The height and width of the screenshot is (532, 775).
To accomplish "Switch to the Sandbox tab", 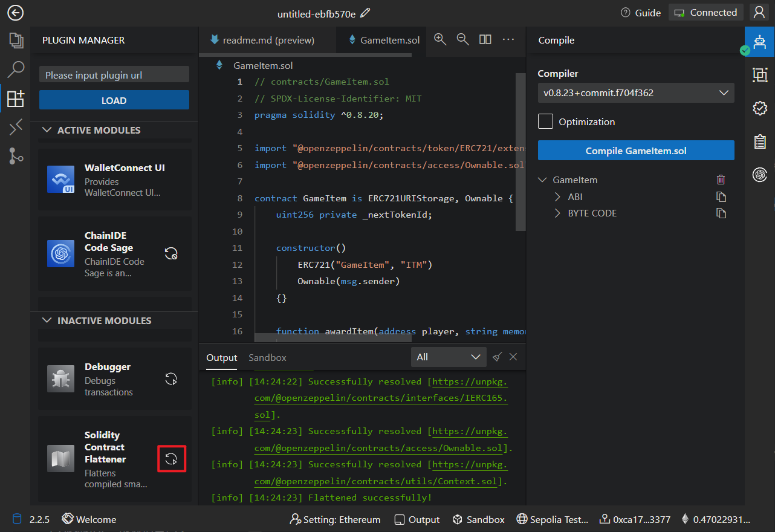I will [267, 357].
